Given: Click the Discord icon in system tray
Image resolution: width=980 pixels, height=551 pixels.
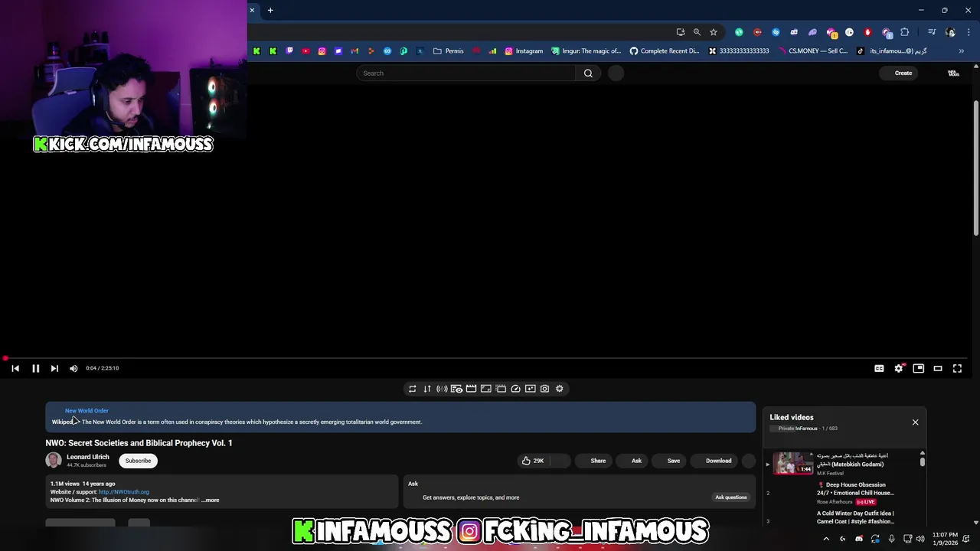Looking at the screenshot, I should (x=859, y=539).
